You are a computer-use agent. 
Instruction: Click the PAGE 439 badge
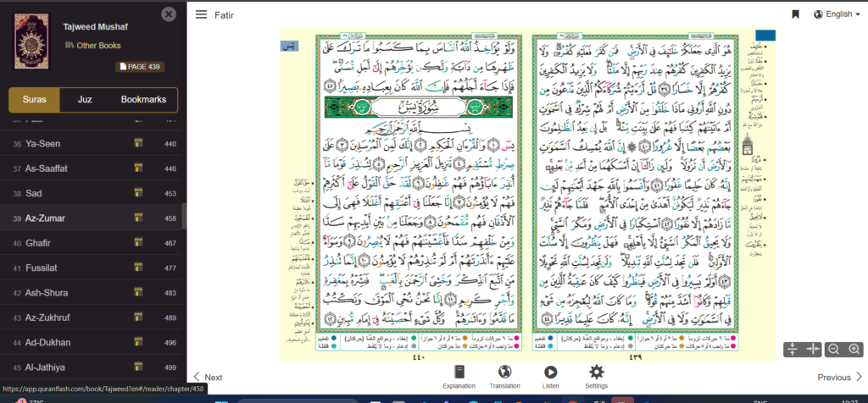140,67
